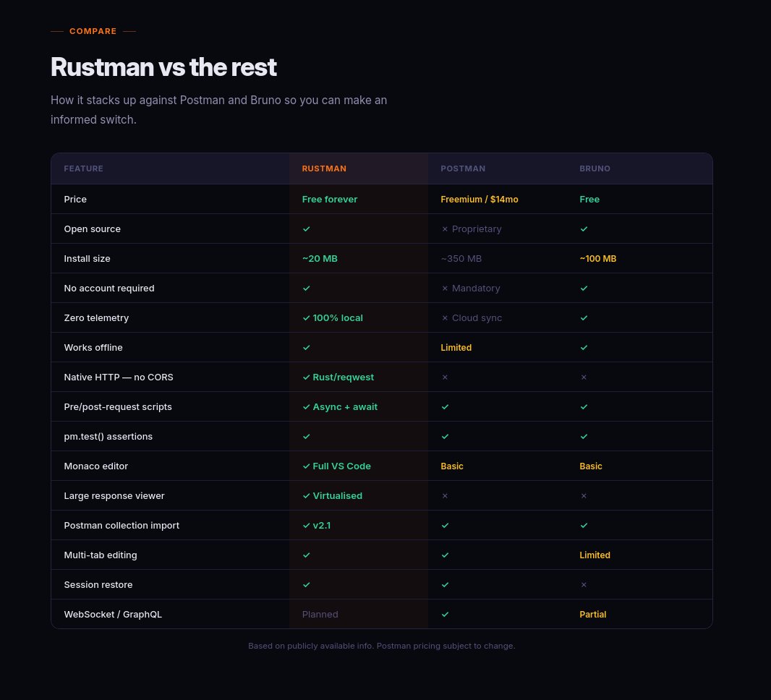This screenshot has height=700, width=771.
Task: Click Postman's 'Basic' Monaco editor cell
Action: coord(452,466)
